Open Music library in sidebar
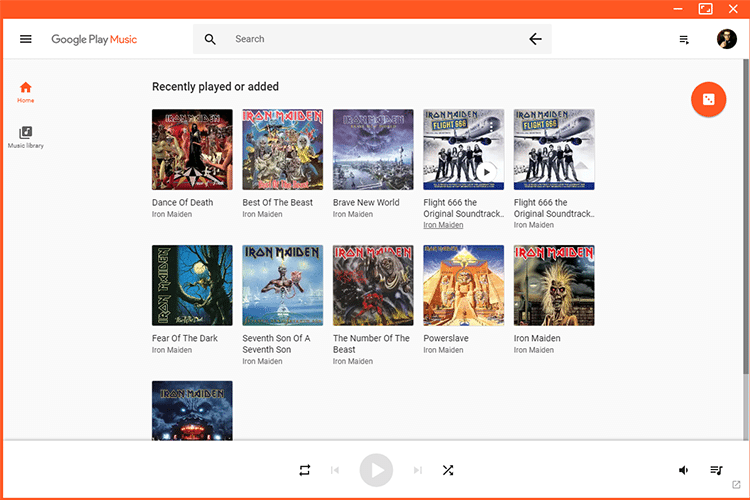Viewport: 750px width, 500px height. [x=26, y=137]
